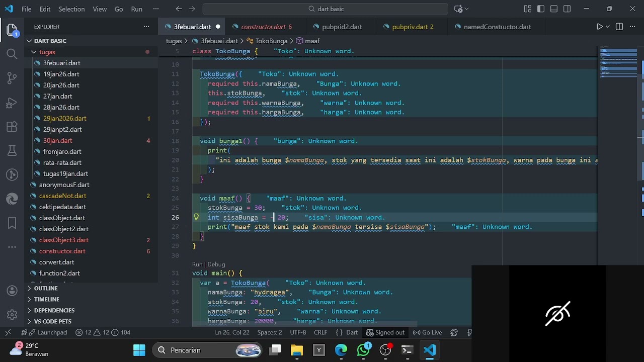Open the Copilot chat dropdown arrow
This screenshot has width=644, height=362.
[466, 9]
